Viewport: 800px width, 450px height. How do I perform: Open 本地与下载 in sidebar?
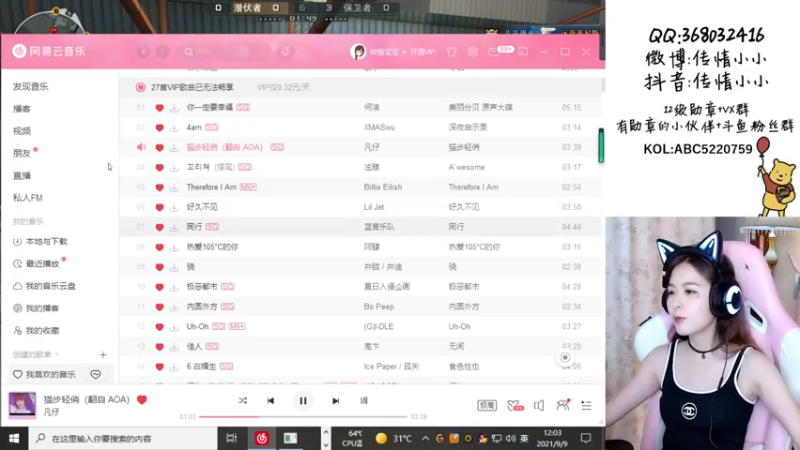tap(41, 241)
